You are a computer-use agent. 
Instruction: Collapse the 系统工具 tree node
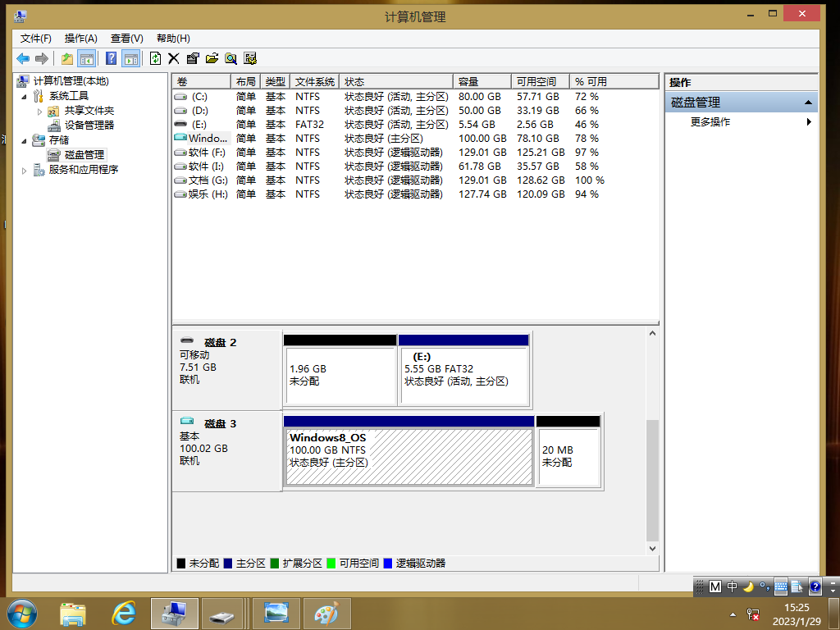(x=24, y=97)
